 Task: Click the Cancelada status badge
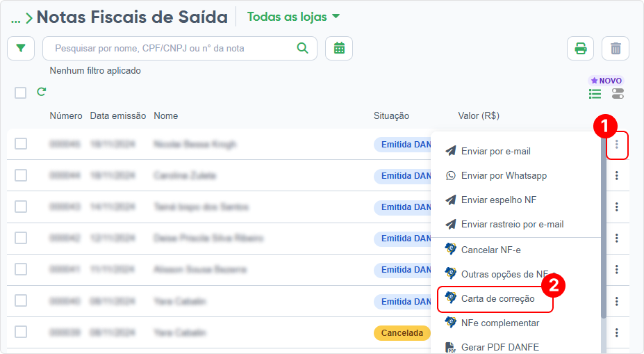pyautogui.click(x=403, y=333)
